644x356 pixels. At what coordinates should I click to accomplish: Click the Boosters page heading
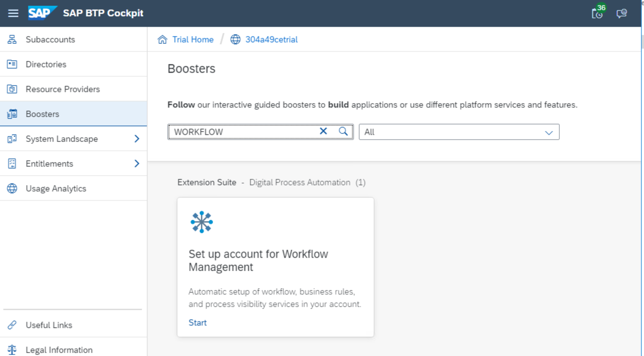pyautogui.click(x=191, y=68)
